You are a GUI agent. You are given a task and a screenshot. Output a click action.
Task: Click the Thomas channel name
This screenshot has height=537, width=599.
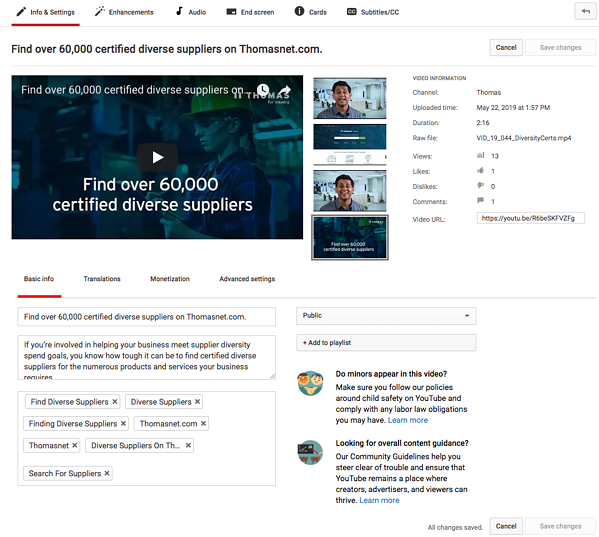tap(489, 92)
